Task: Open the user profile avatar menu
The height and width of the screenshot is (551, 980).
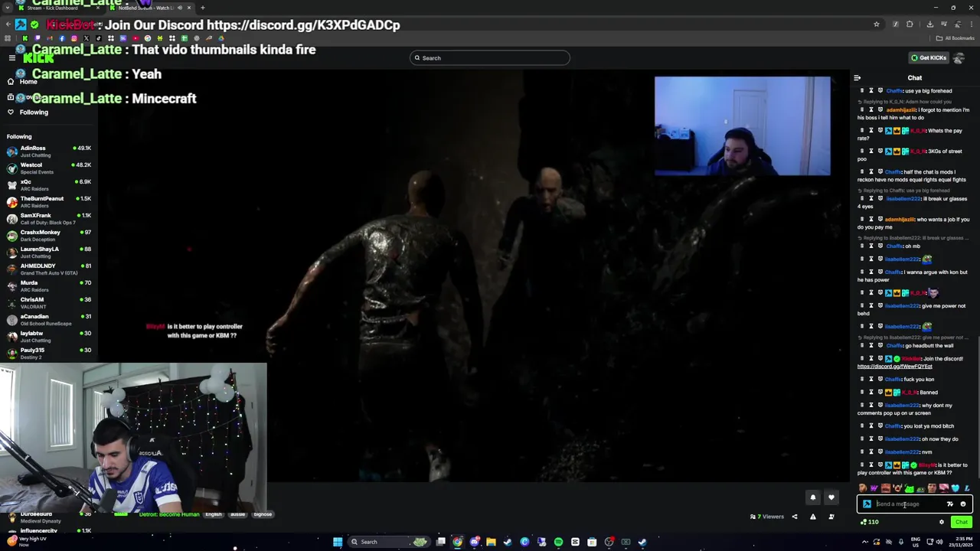Action: tap(960, 57)
